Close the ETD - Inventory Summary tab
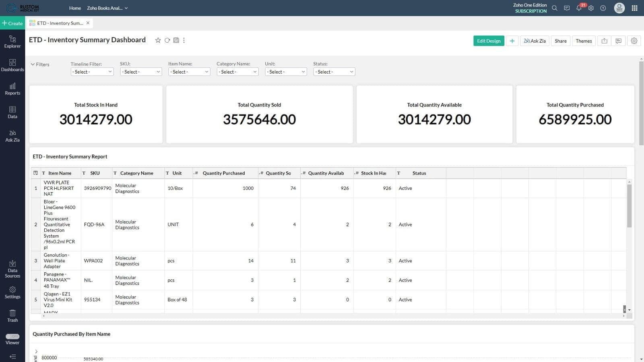 tap(88, 23)
